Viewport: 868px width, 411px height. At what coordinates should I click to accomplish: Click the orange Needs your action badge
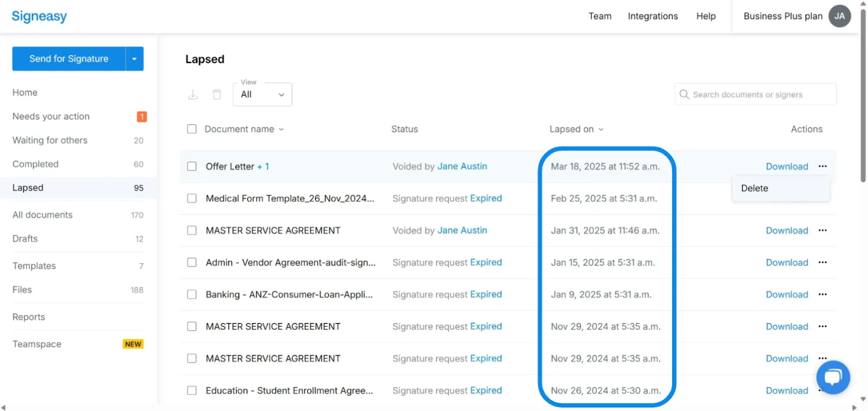tap(142, 116)
